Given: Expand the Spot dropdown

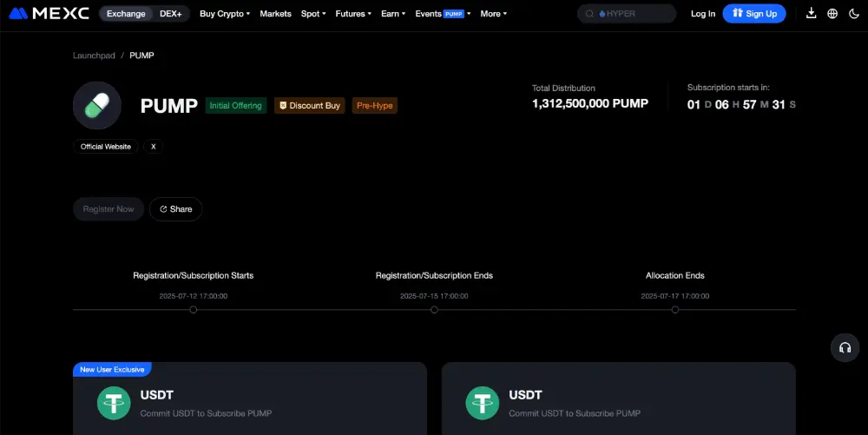Looking at the screenshot, I should pyautogui.click(x=313, y=14).
